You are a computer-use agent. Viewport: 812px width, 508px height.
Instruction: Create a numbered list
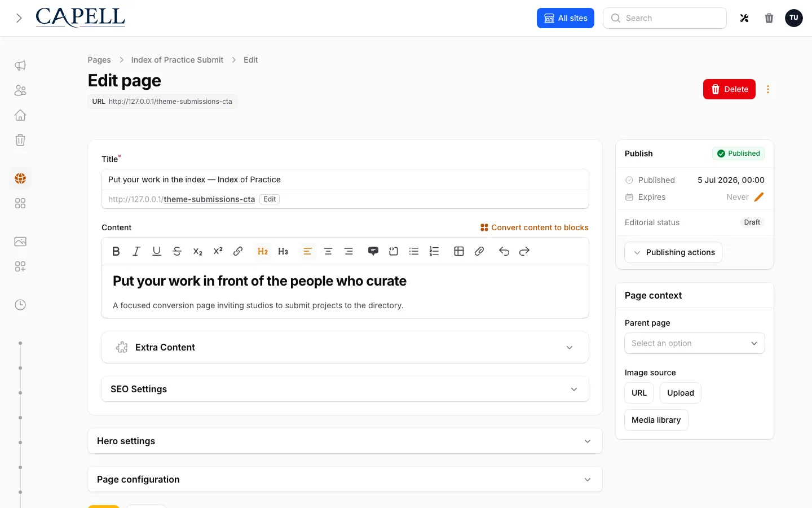(434, 252)
